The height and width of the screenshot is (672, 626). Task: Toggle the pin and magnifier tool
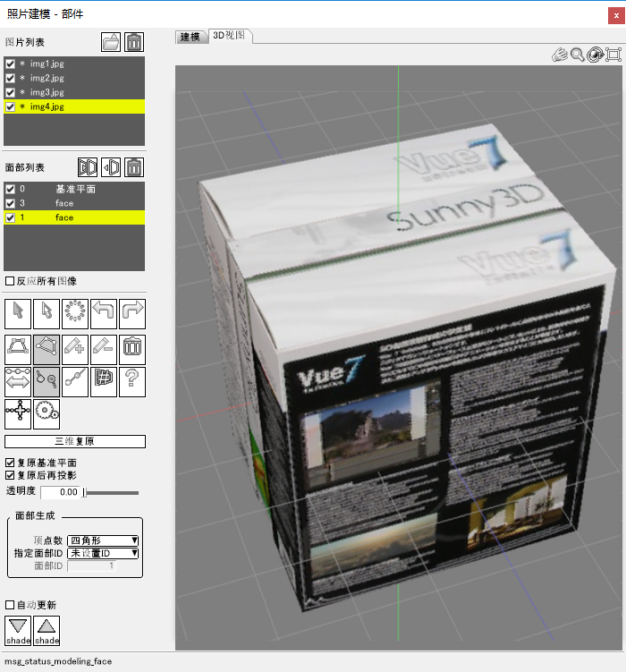(47, 382)
